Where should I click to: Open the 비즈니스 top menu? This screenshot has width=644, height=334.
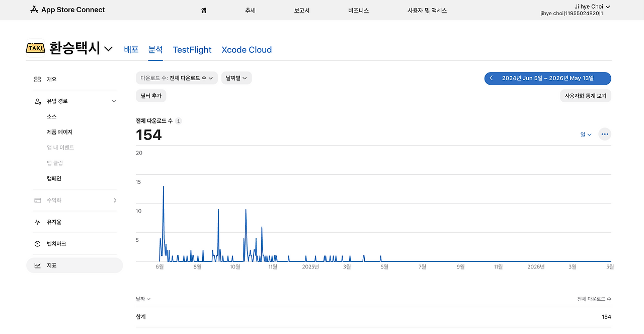tap(358, 10)
